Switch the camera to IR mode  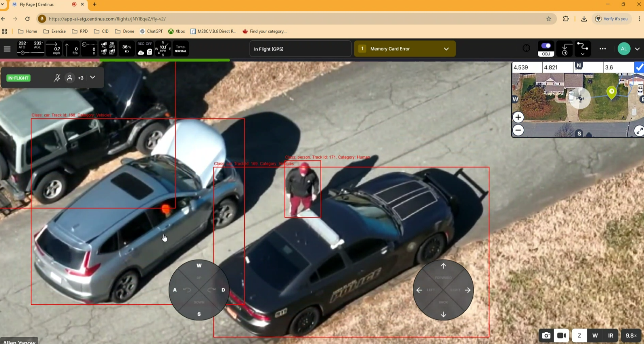click(610, 336)
